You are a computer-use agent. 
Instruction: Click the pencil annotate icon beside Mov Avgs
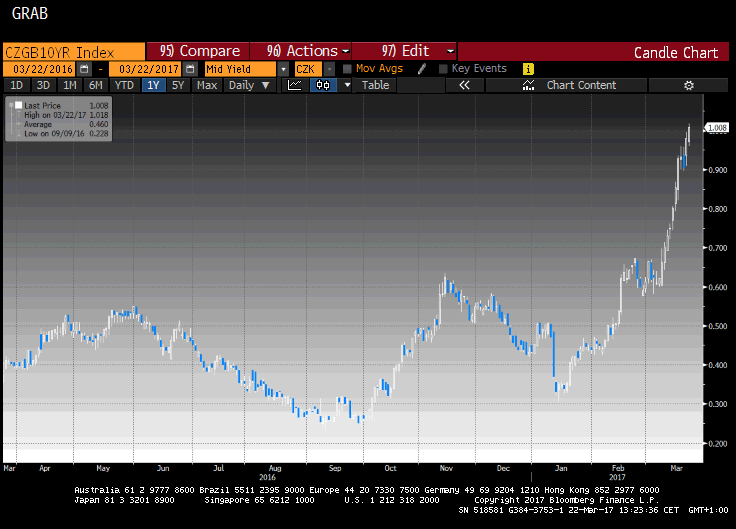[x=422, y=69]
